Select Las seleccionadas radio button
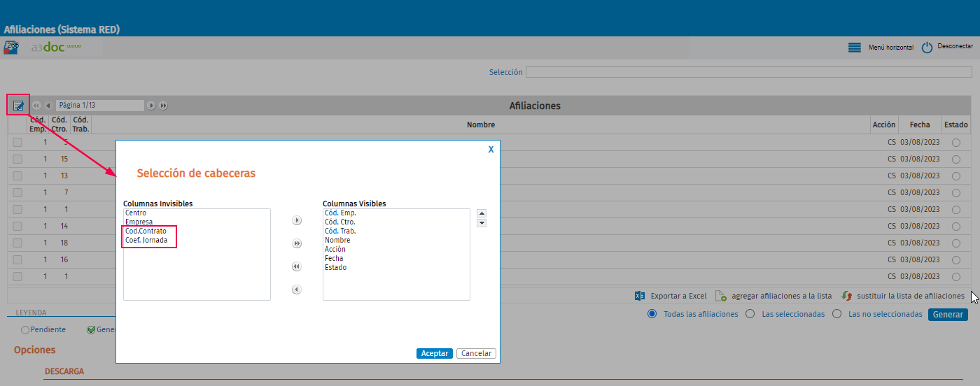This screenshot has height=386, width=980. point(750,314)
